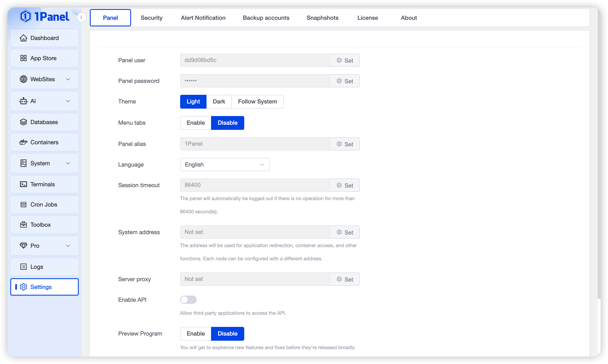Click the Toolbox briefcase icon
This screenshot has width=608, height=364.
pos(23,225)
